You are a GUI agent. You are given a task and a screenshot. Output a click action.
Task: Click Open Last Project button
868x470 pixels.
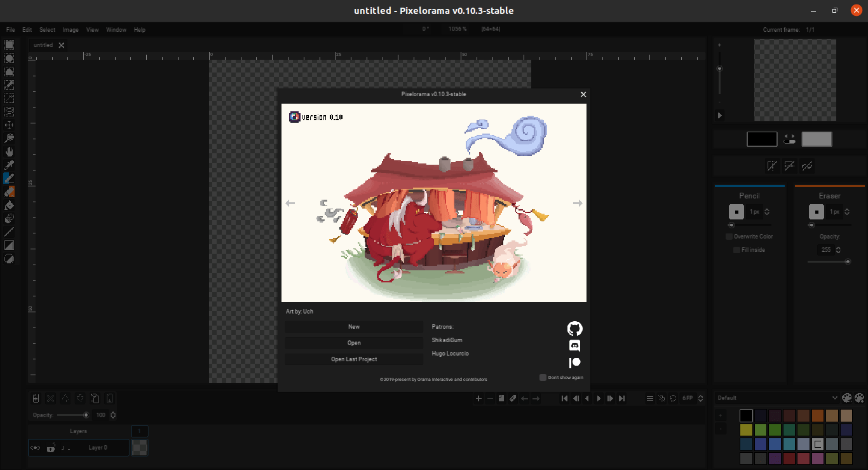[x=354, y=359]
